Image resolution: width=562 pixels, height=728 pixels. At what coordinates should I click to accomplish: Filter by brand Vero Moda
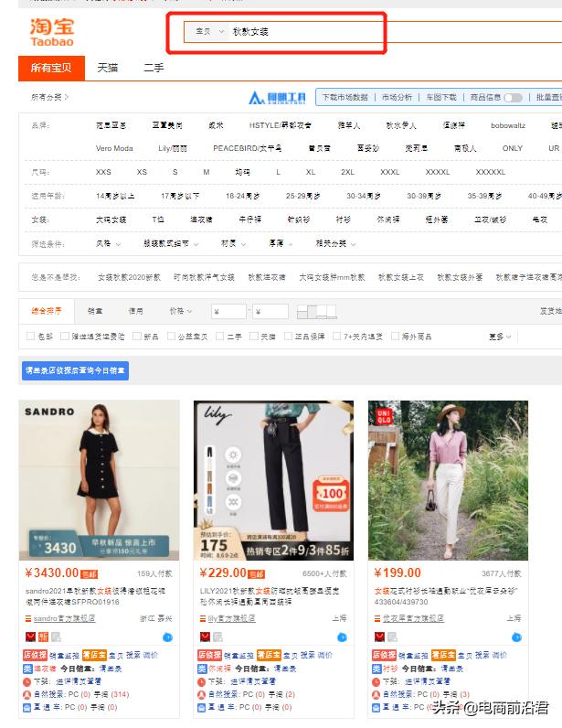coord(114,148)
